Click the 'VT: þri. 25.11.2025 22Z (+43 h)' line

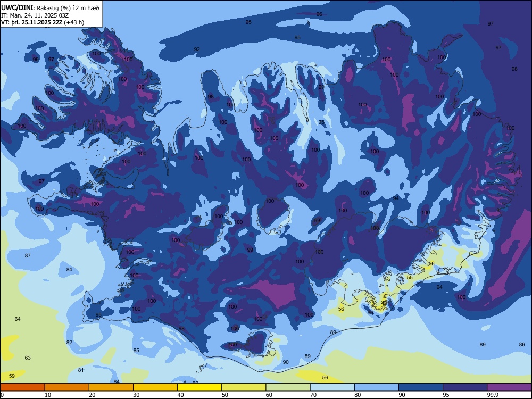click(x=43, y=22)
